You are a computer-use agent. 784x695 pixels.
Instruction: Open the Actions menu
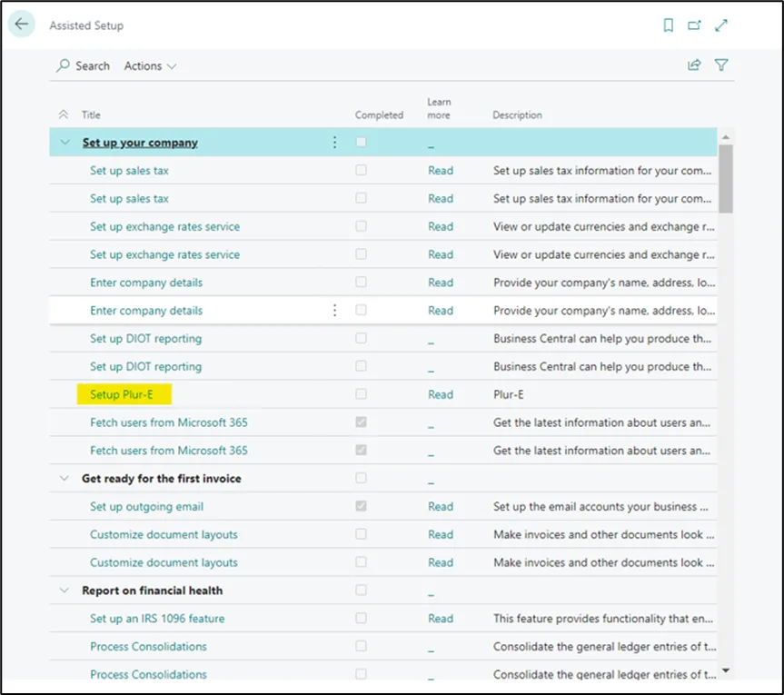tap(150, 66)
